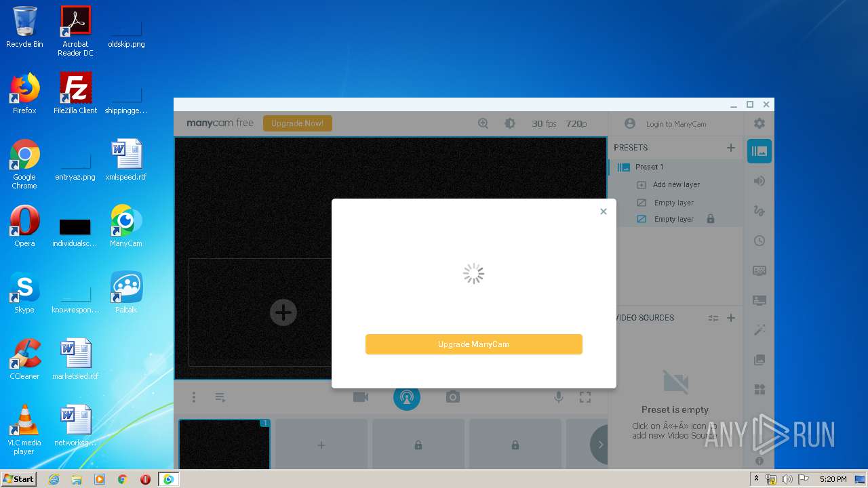Add preset in empty slot with plus
Screen dimensions: 868x488
coord(321,445)
